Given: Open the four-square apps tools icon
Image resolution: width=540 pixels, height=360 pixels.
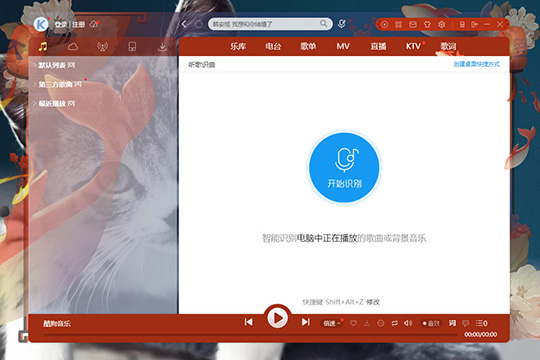Looking at the screenshot, I should pyautogui.click(x=398, y=24).
